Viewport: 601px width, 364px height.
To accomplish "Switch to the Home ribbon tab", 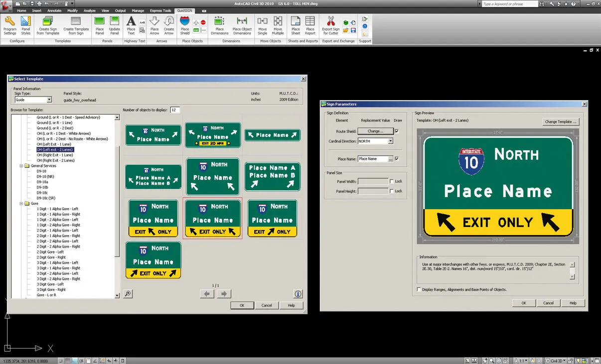I will [x=21, y=10].
